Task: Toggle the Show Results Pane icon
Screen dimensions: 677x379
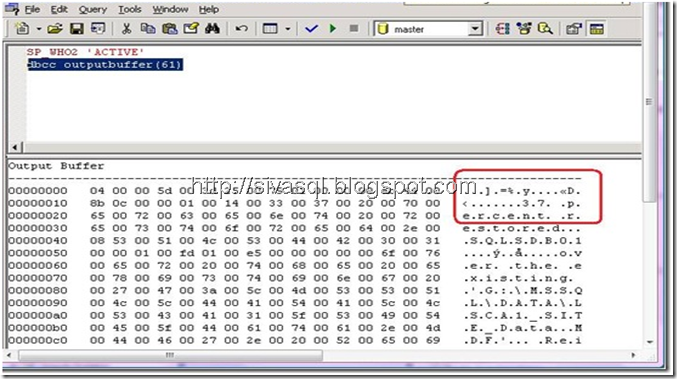Action: tap(597, 29)
